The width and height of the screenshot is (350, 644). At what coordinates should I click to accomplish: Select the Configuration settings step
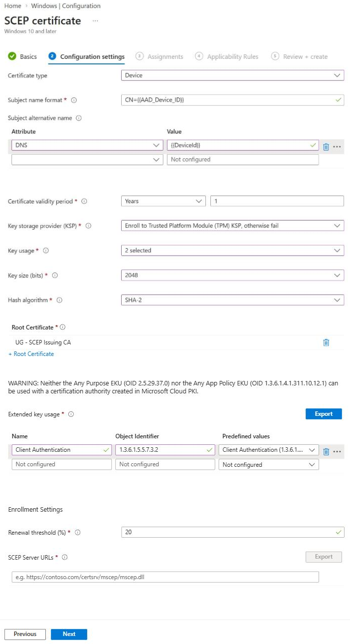click(87, 56)
